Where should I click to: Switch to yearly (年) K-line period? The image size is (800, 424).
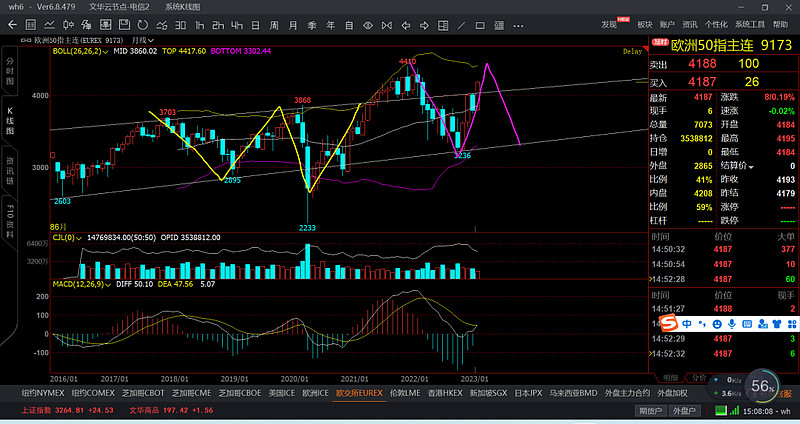pyautogui.click(x=331, y=25)
